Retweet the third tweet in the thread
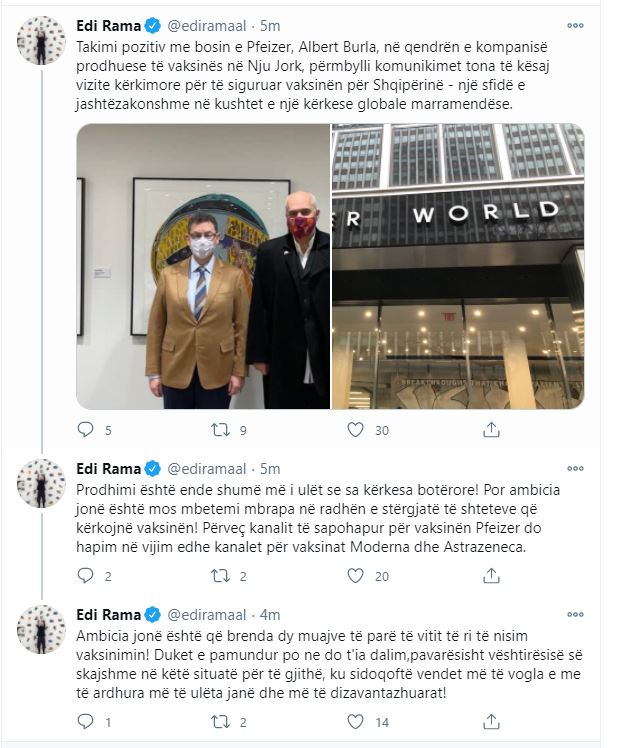The height and width of the screenshot is (748, 624). 220,722
